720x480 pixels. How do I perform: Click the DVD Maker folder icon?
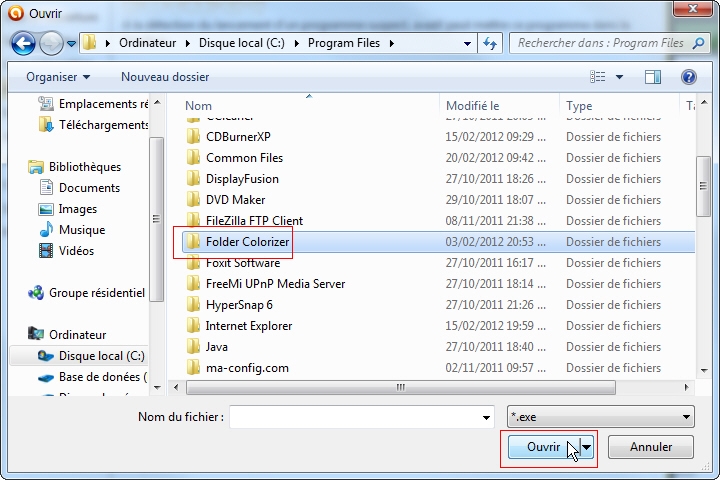coord(193,200)
